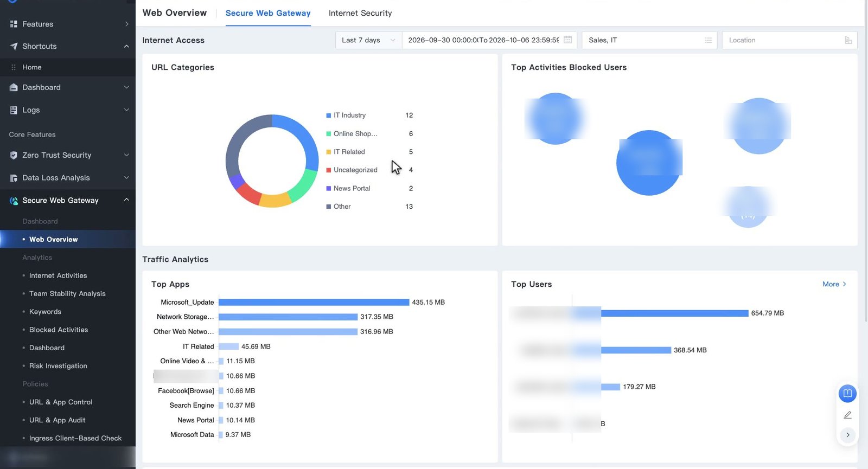Switch to the Internet Security tab
Screen dimensions: 868x469
[x=360, y=13]
